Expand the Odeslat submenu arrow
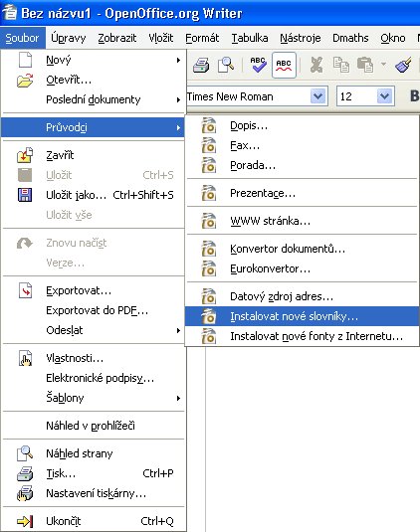420x532 pixels. pyautogui.click(x=178, y=330)
